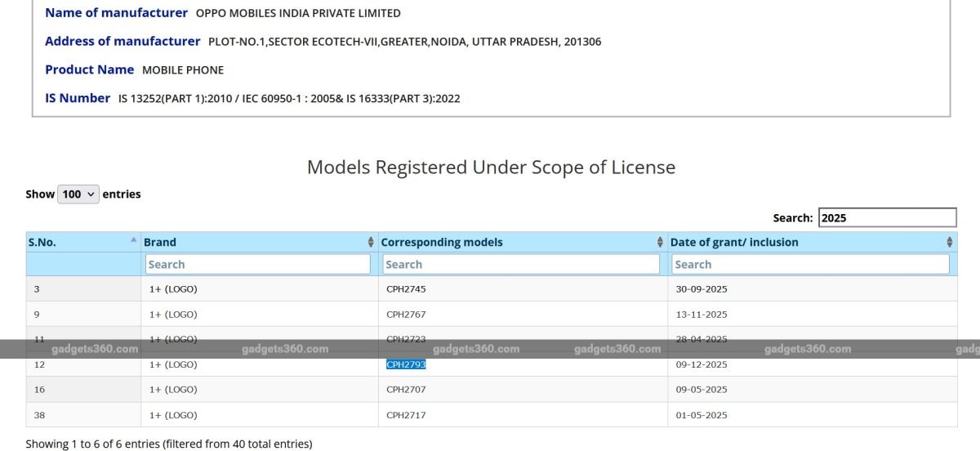Click the date 30-09-2025 cell

pos(702,289)
